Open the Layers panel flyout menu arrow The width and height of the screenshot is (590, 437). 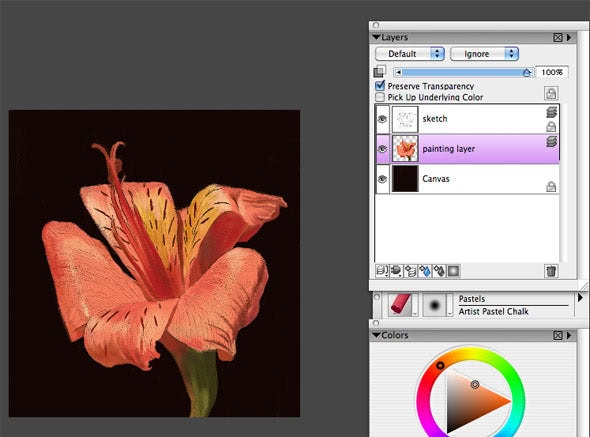tap(569, 37)
